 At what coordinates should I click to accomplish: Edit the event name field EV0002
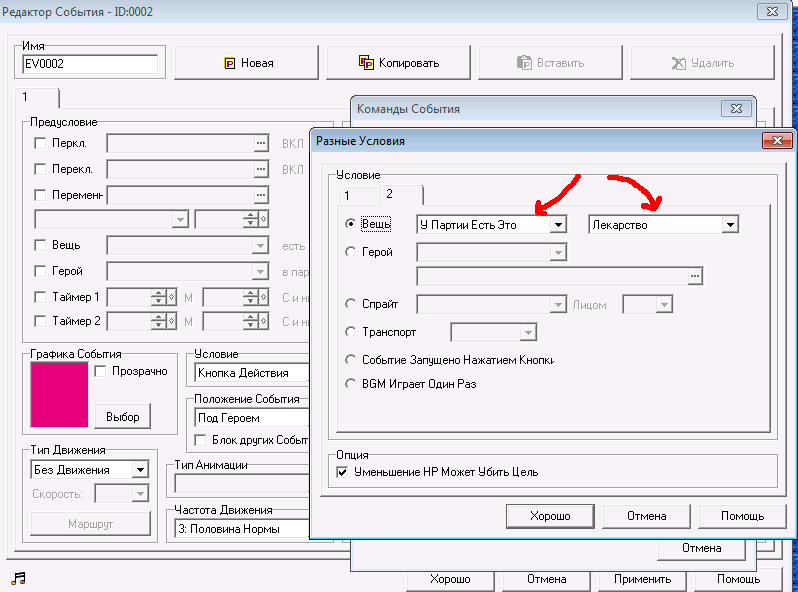click(x=91, y=64)
